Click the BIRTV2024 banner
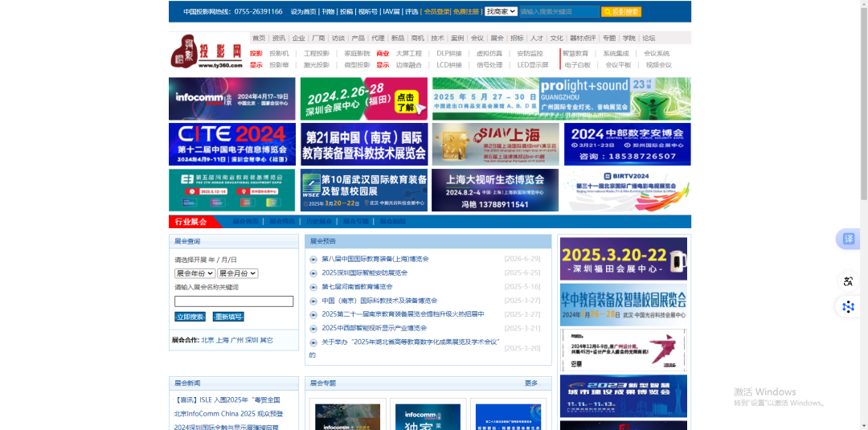 coord(627,190)
